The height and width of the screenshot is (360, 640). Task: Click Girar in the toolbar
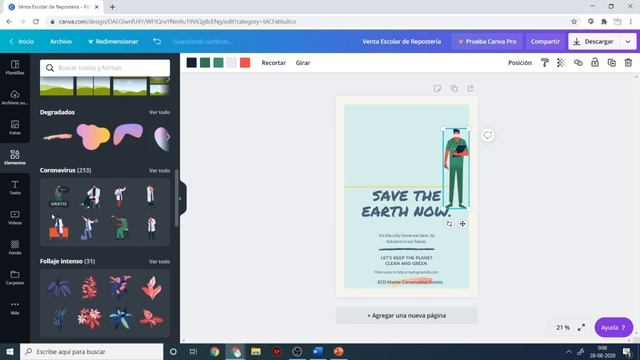tap(303, 62)
